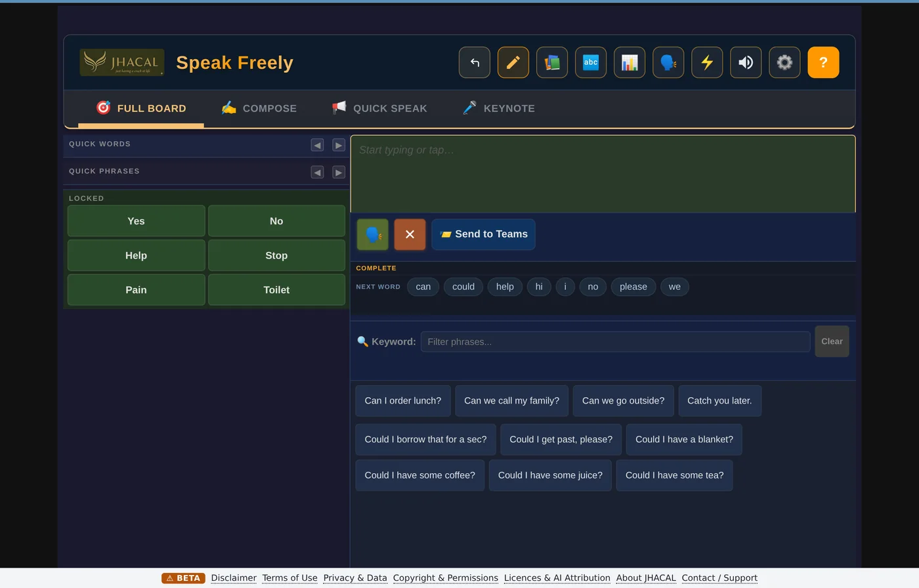
Task: Open the abc keyboard icon
Action: point(591,62)
